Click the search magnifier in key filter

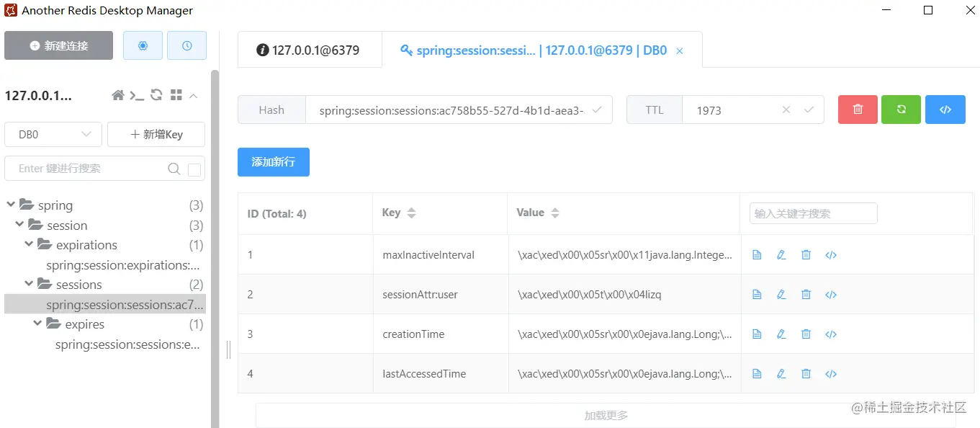174,169
